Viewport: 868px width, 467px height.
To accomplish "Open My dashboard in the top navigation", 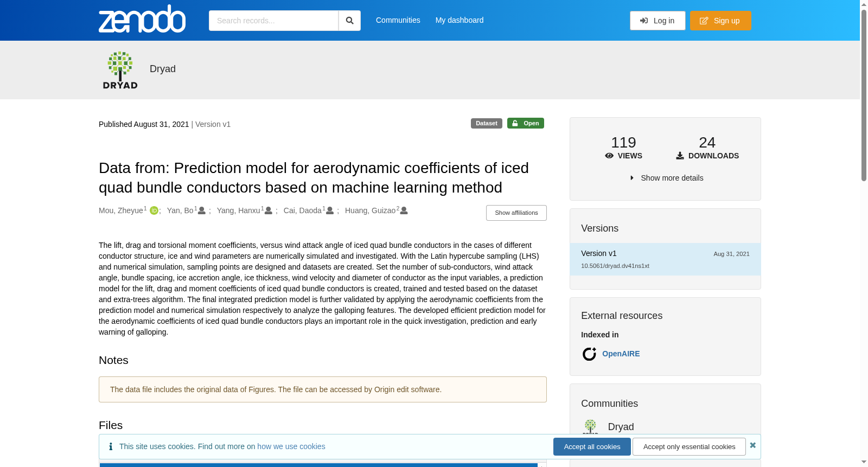I will click(459, 20).
